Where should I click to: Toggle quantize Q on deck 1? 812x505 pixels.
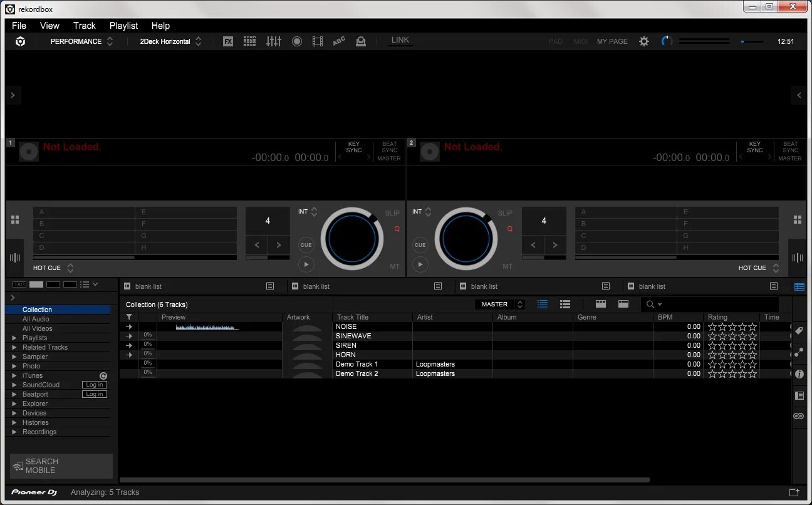[x=397, y=229]
